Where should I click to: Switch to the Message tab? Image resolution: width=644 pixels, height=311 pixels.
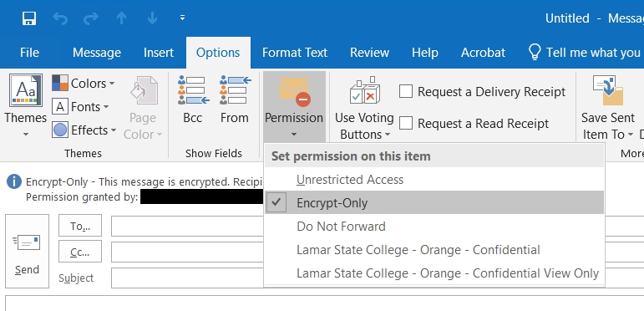point(97,53)
